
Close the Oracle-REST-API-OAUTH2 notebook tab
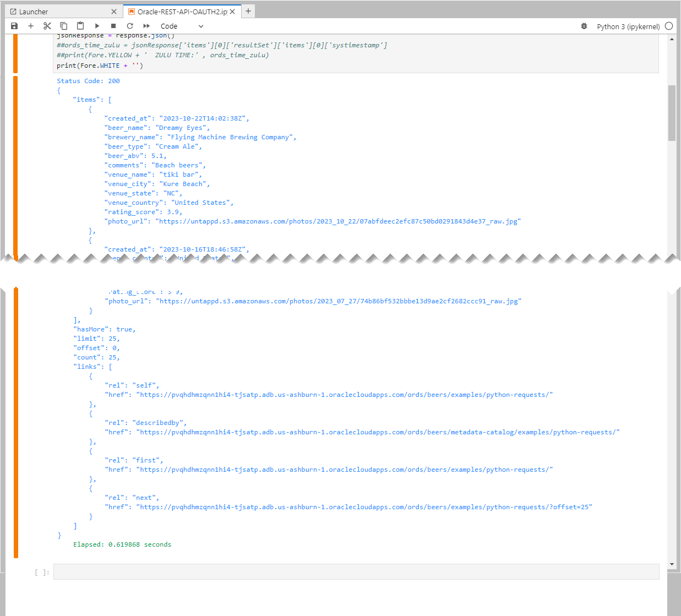pos(232,12)
